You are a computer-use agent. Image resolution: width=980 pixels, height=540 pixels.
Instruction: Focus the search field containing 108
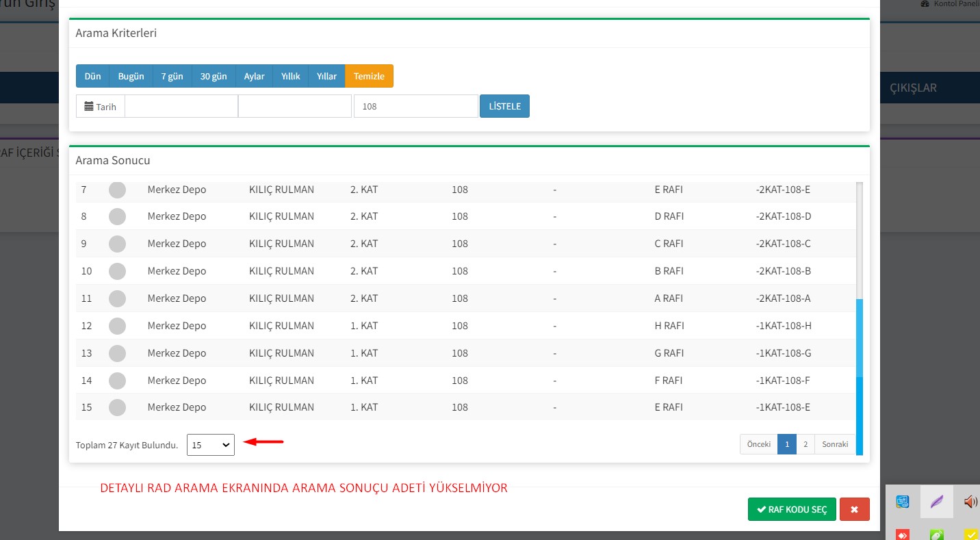415,107
